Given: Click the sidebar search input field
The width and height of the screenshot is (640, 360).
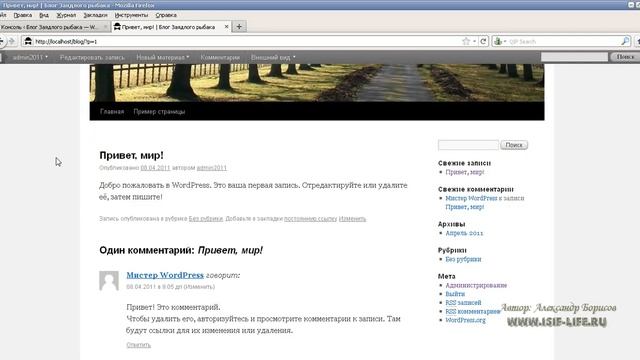Looking at the screenshot, I should pos(468,145).
